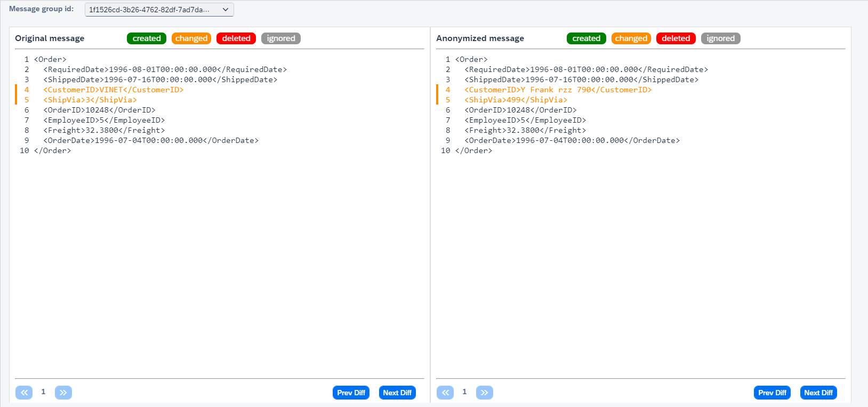
Task: Click Freight 32.3800 line in Anonymized message
Action: tap(525, 130)
